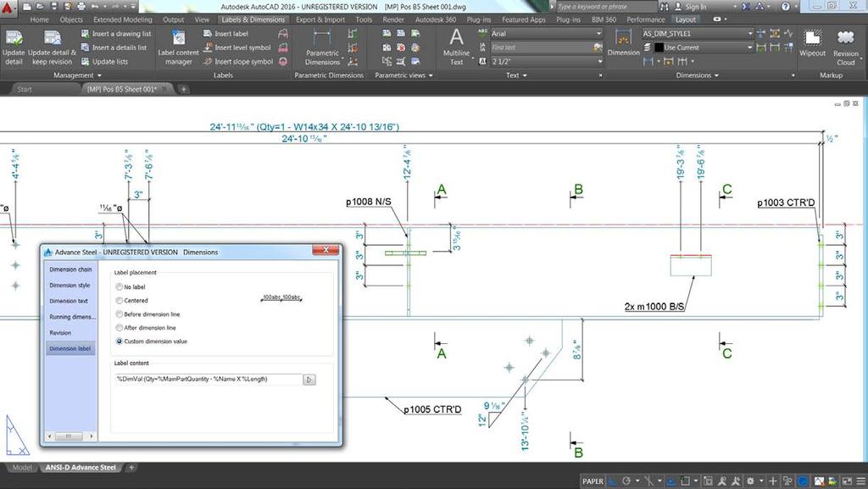This screenshot has width=868, height=489.
Task: Open the Extended Modeling ribbon tab
Action: tap(123, 19)
